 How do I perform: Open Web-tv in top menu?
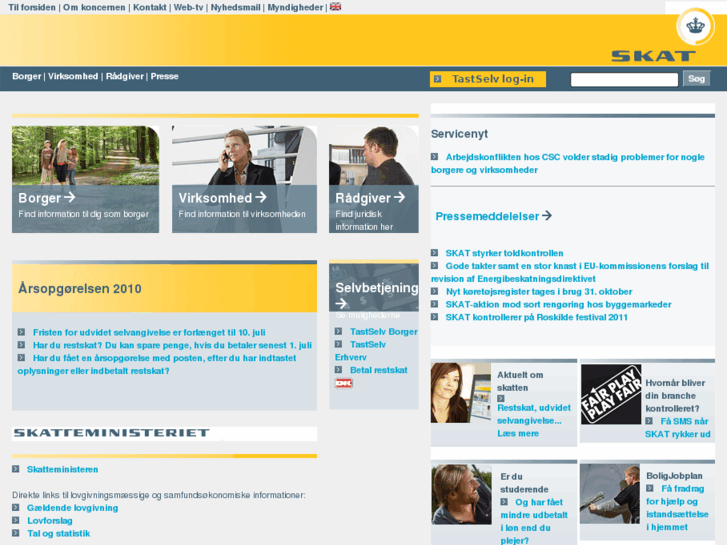(x=188, y=7)
